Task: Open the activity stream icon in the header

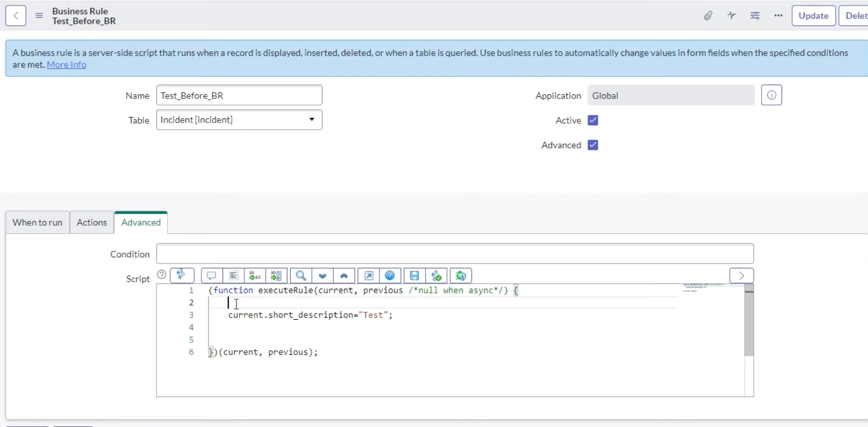Action: [x=732, y=15]
